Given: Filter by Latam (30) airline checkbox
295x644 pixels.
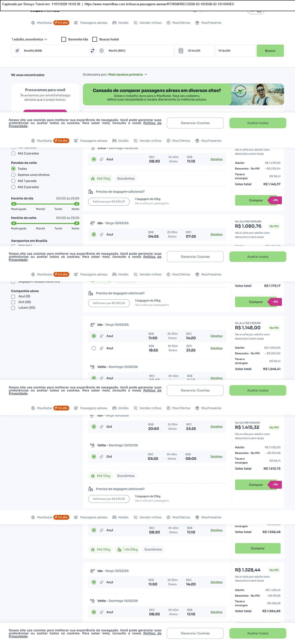Looking at the screenshot, I should [x=13, y=308].
